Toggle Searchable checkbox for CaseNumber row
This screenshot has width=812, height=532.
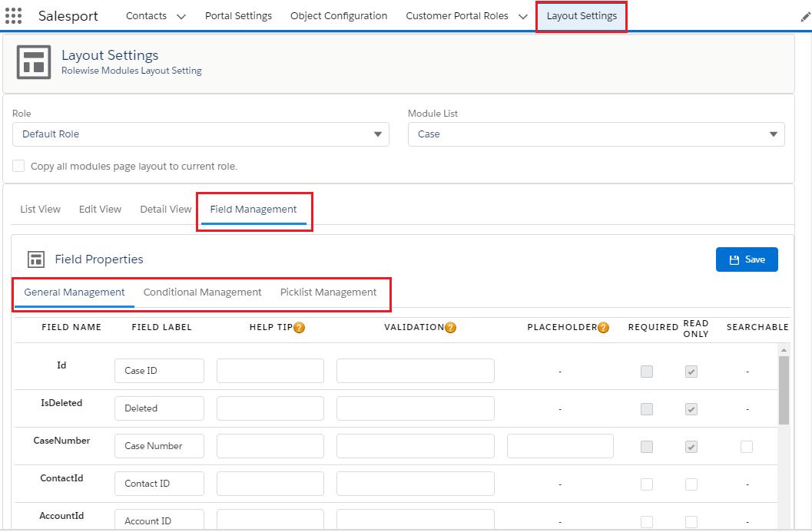(747, 447)
